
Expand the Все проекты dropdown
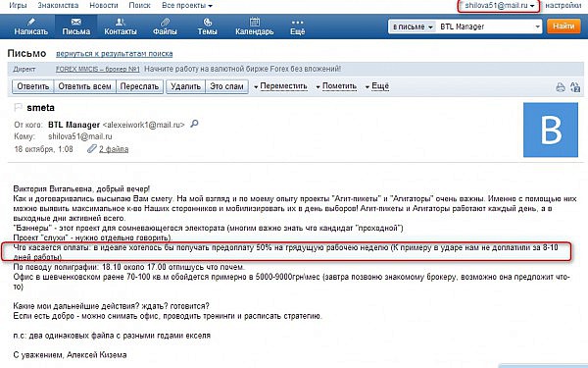coord(187,6)
